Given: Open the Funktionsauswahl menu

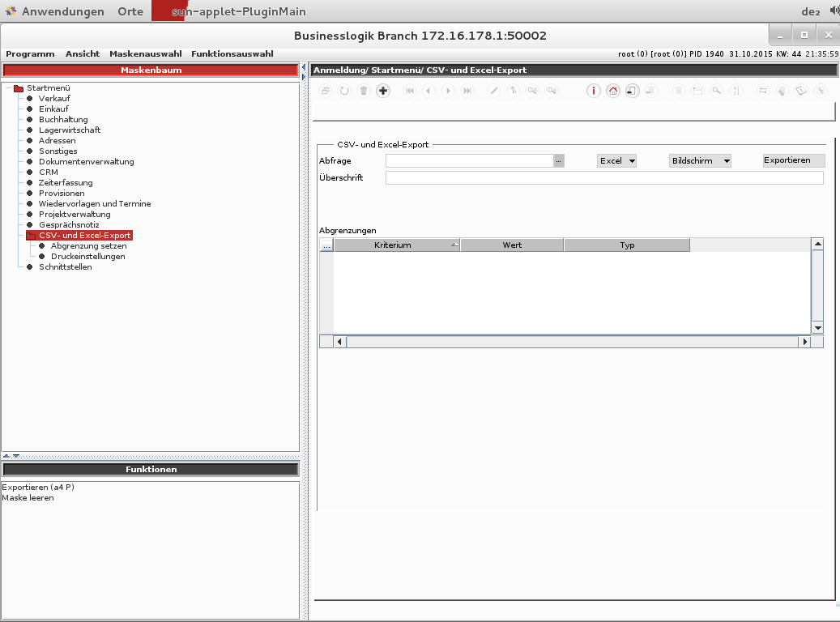Looking at the screenshot, I should coord(232,53).
